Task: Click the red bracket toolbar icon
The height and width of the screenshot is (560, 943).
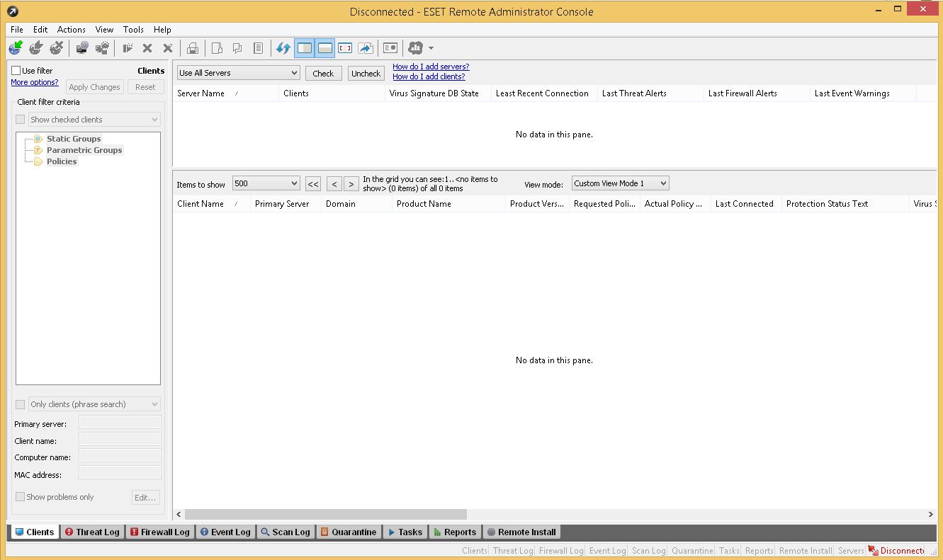Action: [345, 48]
